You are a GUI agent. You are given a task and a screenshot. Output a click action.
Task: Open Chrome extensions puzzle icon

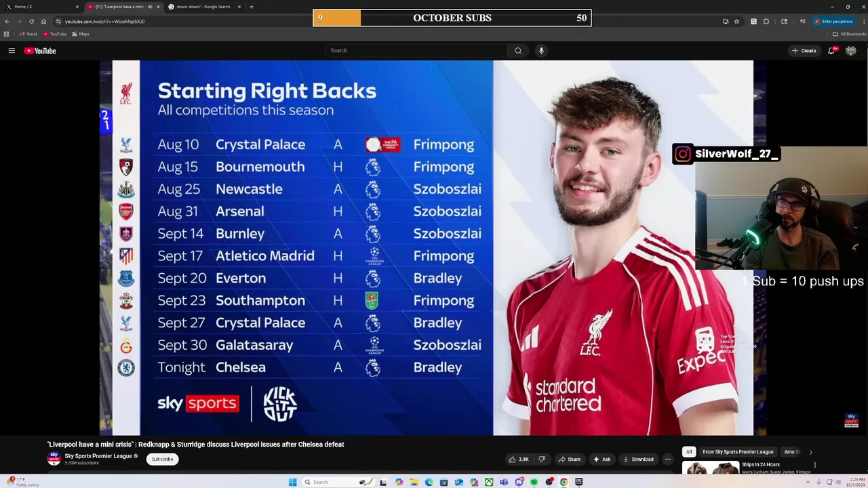coord(766,21)
